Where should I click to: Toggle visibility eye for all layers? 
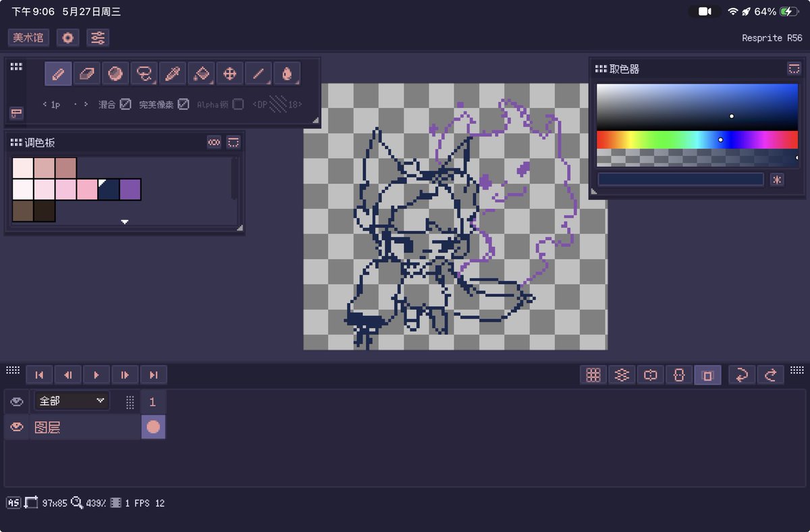17,402
